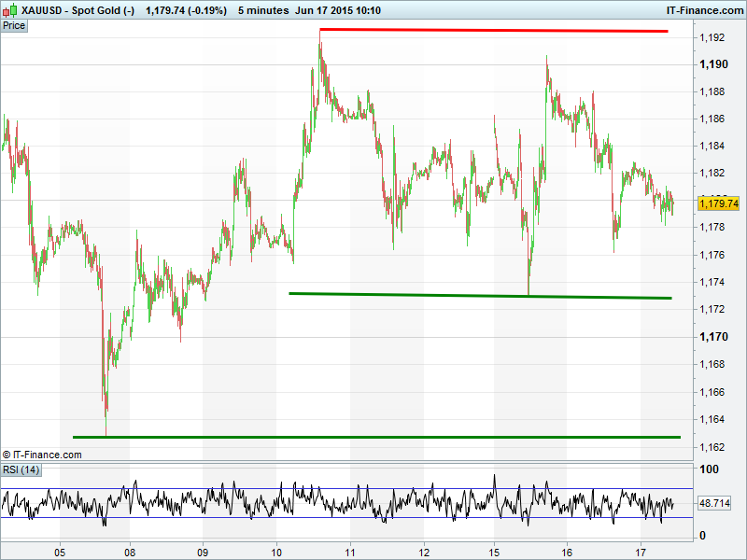Click date label 15 on time axis
Image resolution: width=747 pixels, height=560 pixels.
point(495,551)
